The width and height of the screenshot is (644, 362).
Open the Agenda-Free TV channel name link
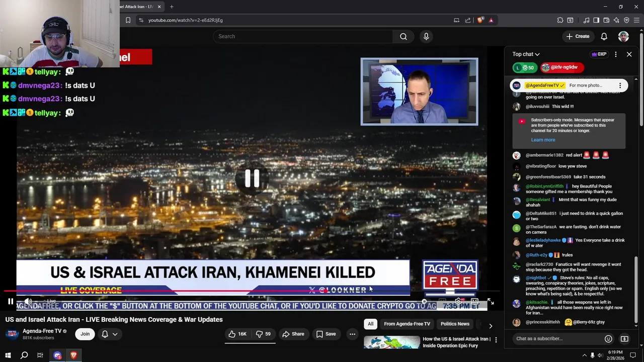(x=42, y=331)
